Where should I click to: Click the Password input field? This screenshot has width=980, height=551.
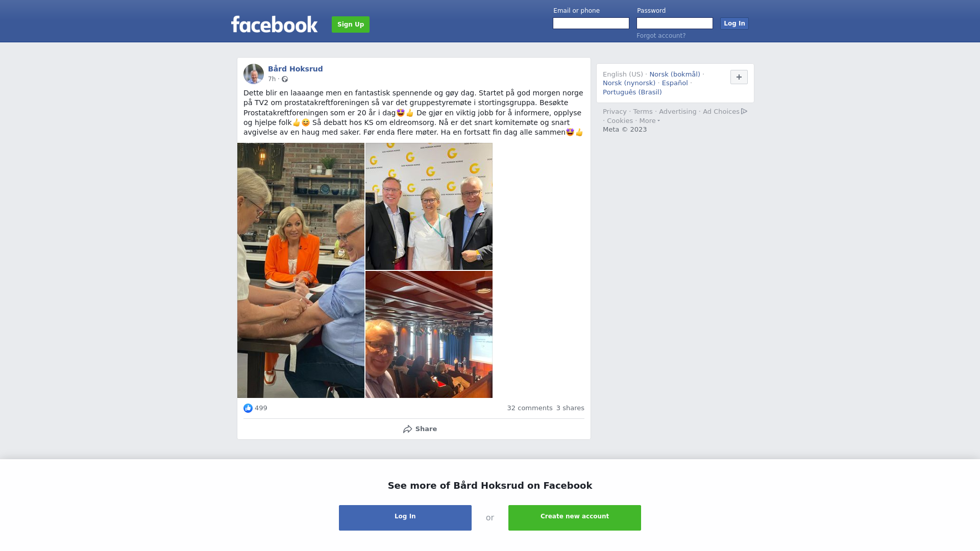675,23
